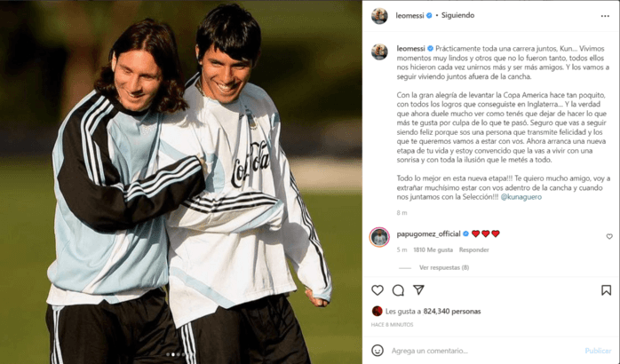Open the 824,340 personas likes list
620x364 pixels.
[x=452, y=312]
